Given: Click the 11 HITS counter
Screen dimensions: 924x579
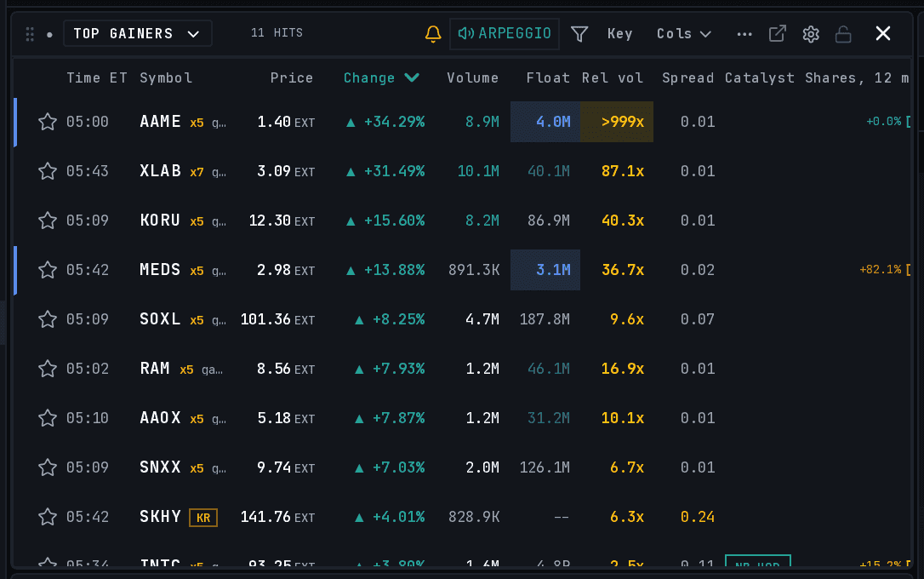Looking at the screenshot, I should [277, 33].
